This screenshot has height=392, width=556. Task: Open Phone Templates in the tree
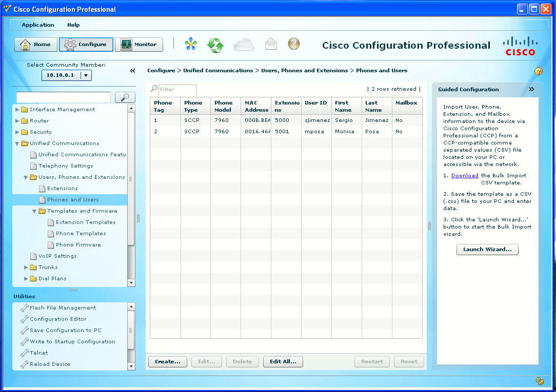[x=81, y=234]
